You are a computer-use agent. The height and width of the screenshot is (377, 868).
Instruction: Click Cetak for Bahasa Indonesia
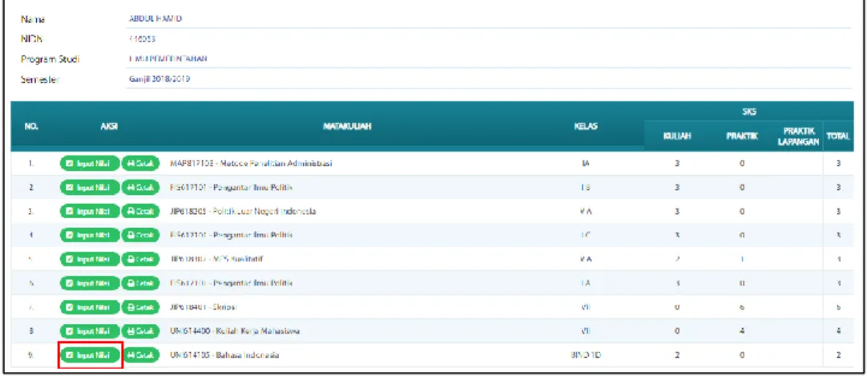pyautogui.click(x=140, y=355)
